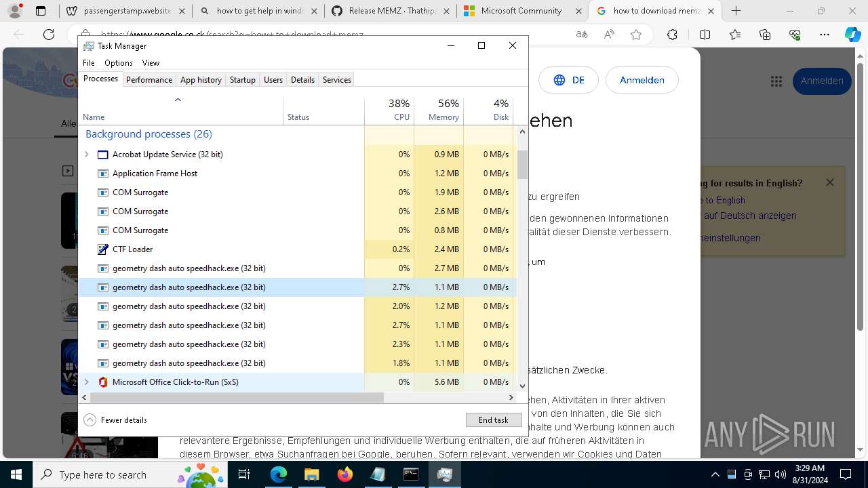The width and height of the screenshot is (868, 488).
Task: Open the Windows Start menu
Action: point(16,474)
